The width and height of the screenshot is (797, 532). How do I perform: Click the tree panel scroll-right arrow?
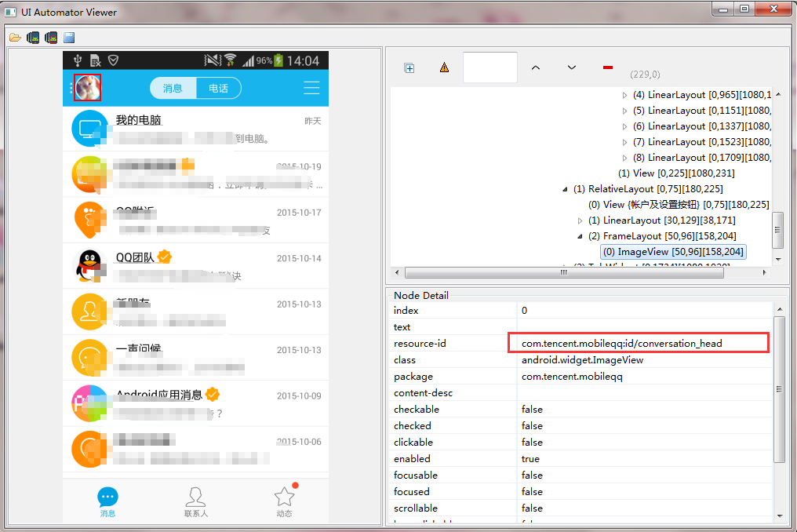765,272
